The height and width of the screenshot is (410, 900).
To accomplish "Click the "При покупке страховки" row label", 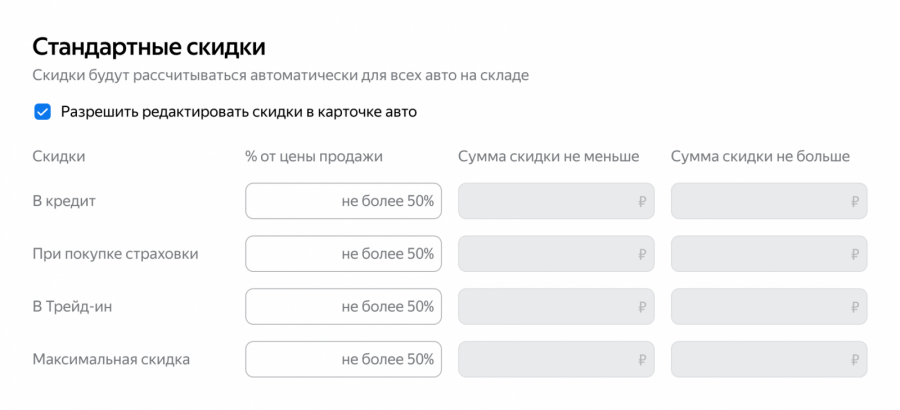I will pos(115,254).
